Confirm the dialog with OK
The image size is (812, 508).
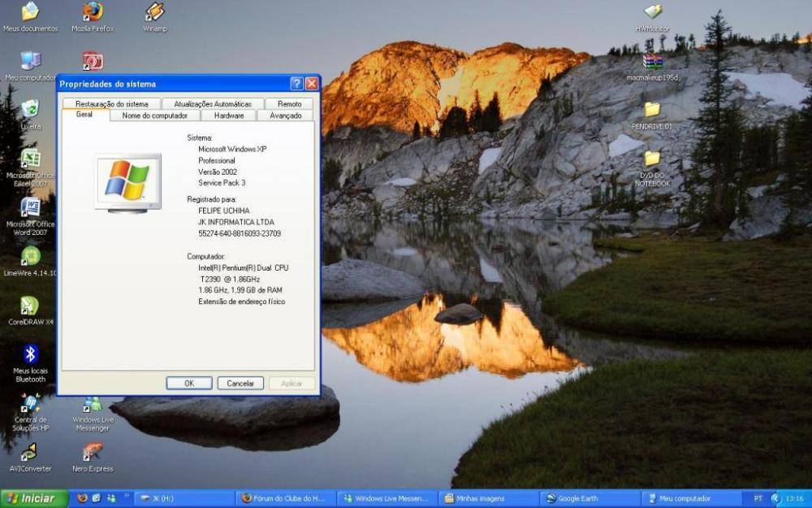[189, 383]
